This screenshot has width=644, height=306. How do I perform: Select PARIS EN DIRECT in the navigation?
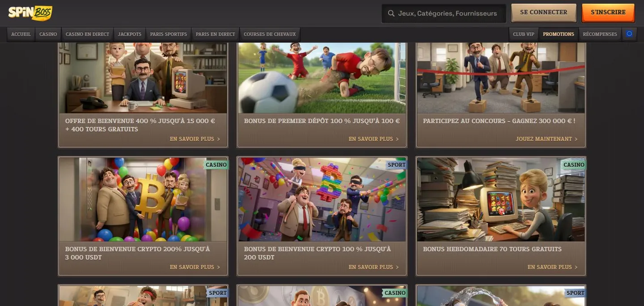215,34
